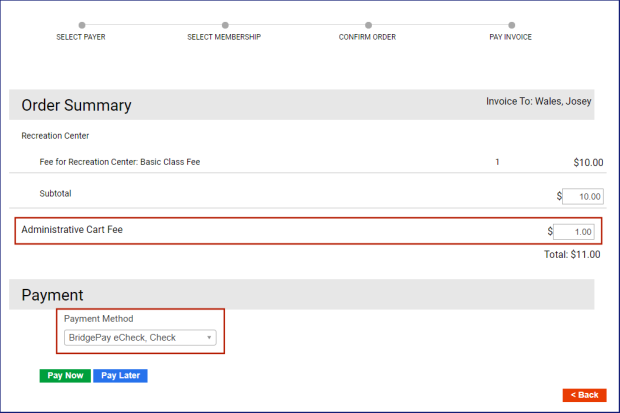
Task: Click the arrow on BridgePay eCheck dropdown
Action: [209, 338]
